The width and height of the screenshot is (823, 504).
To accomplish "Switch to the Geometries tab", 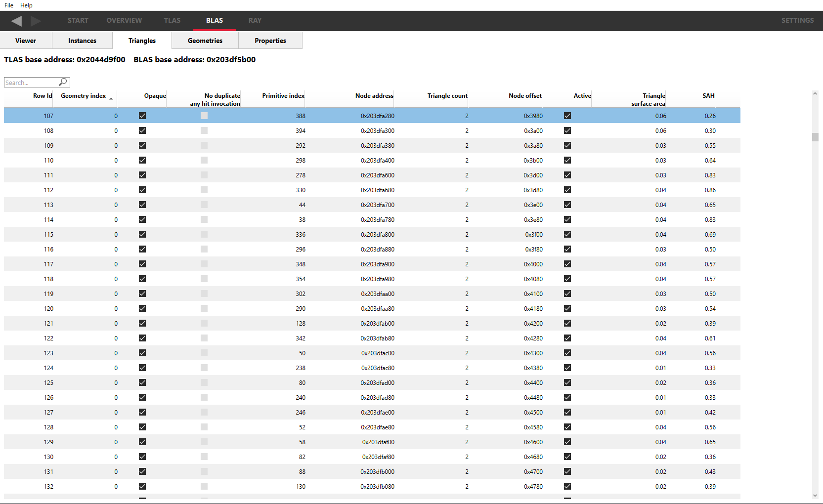I will click(205, 41).
